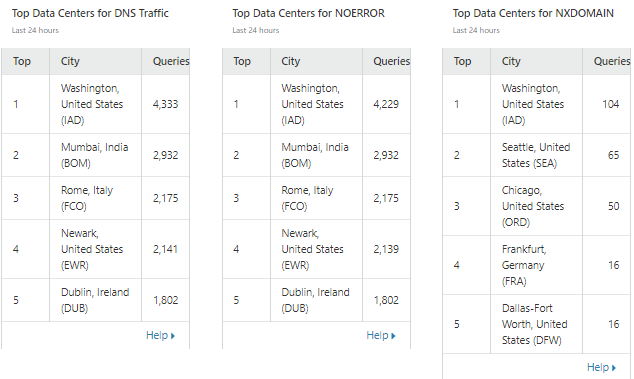Select Seattle, United States (SEA) cell
634x379 pixels.
(x=536, y=155)
